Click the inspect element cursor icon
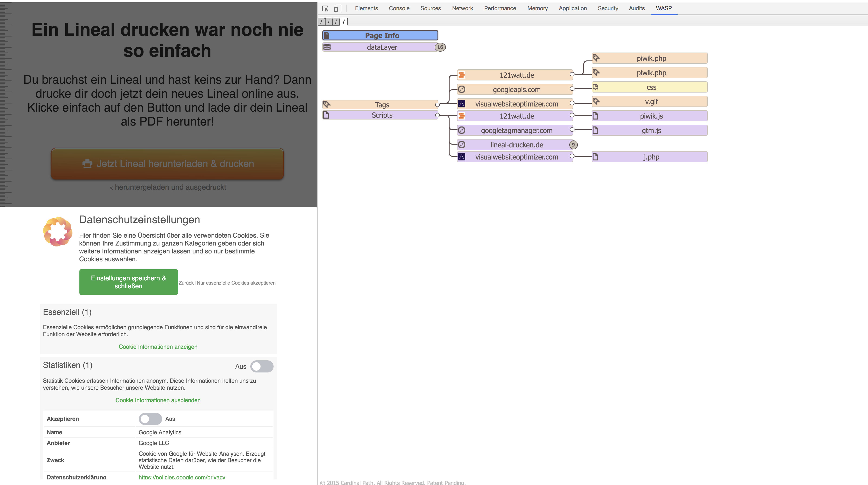The image size is (868, 485). point(325,8)
